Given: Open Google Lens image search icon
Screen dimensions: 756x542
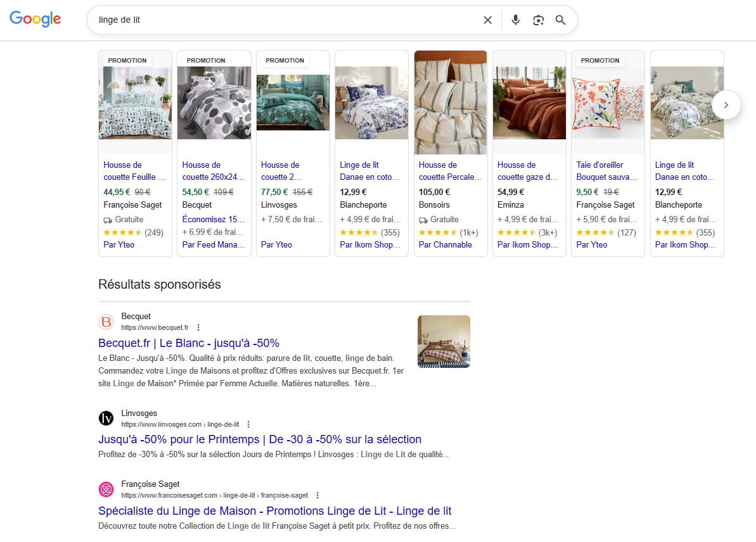Looking at the screenshot, I should tap(538, 20).
